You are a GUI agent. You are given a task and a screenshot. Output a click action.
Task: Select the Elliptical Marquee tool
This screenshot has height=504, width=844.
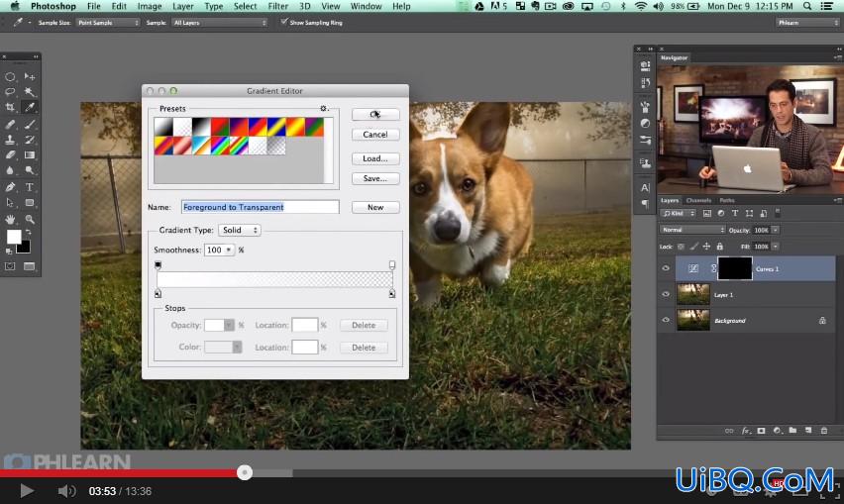(10, 76)
